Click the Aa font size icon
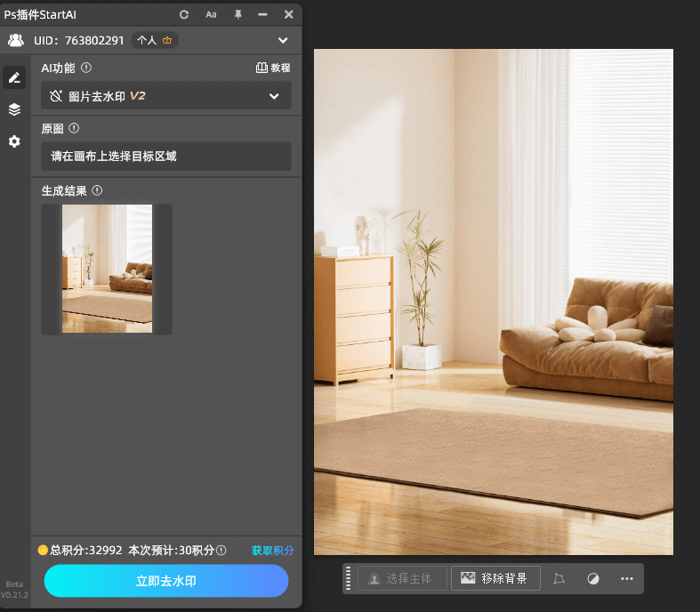This screenshot has height=612, width=700. pyautogui.click(x=211, y=14)
